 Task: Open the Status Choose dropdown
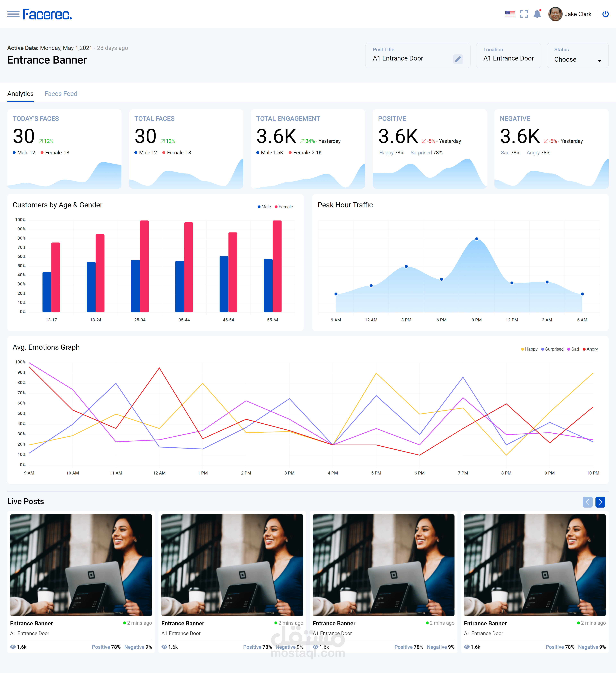click(577, 59)
